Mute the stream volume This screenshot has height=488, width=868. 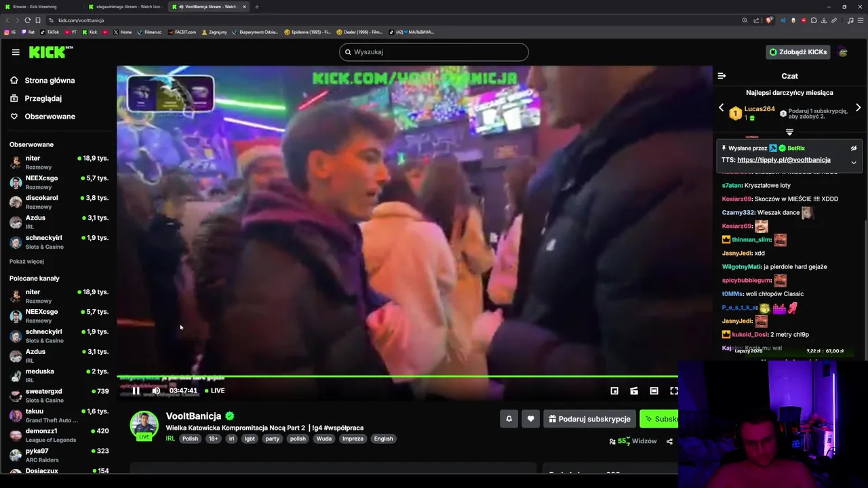(156, 390)
